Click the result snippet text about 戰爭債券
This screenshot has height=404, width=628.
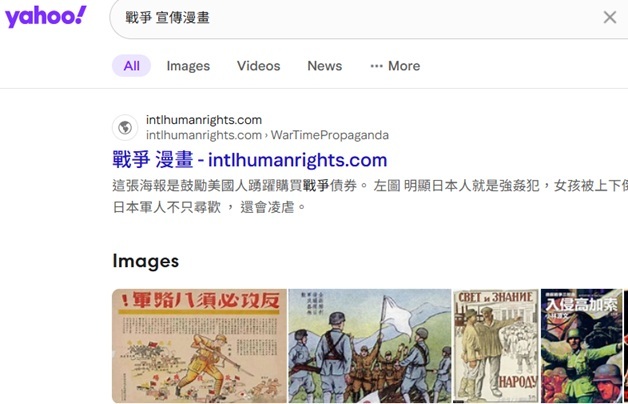click(x=370, y=196)
